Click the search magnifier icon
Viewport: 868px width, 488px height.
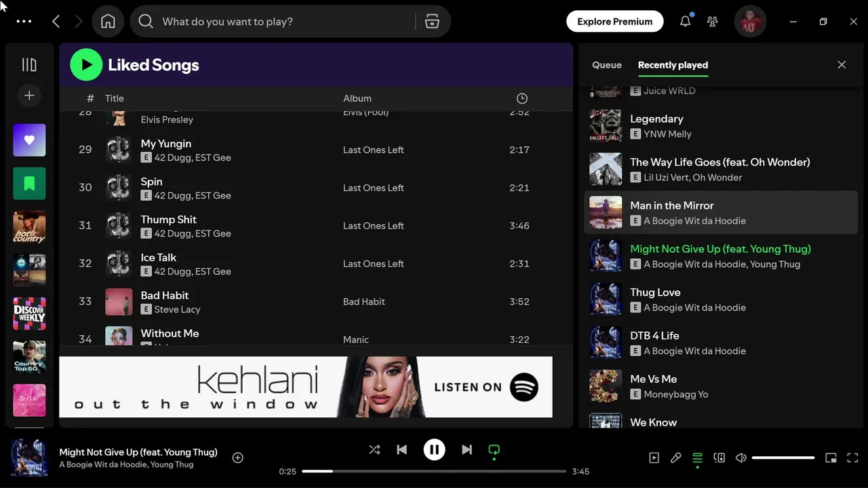click(146, 22)
